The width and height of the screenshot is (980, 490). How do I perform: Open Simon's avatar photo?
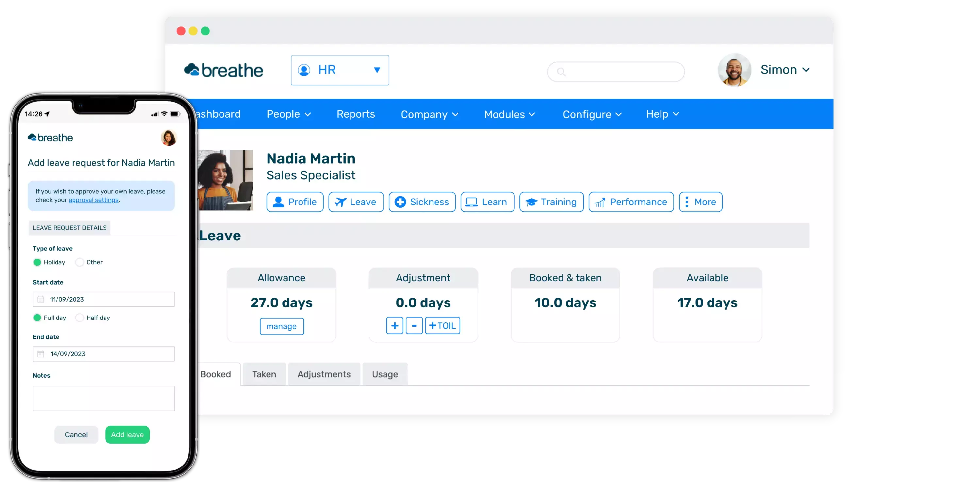point(734,70)
